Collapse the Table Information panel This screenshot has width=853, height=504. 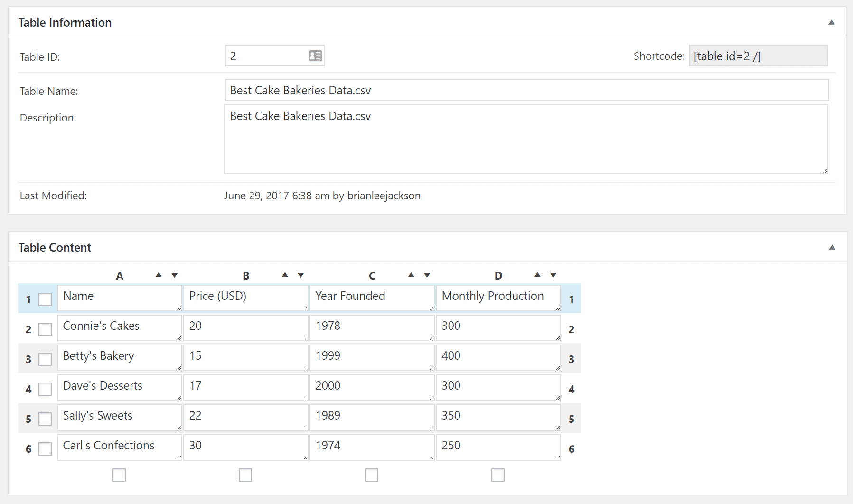click(832, 22)
